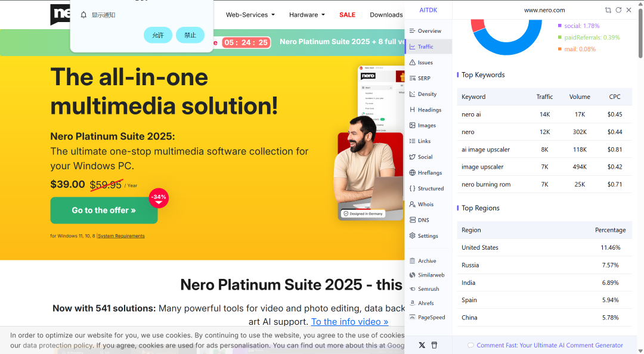Click the Spain region row

point(544,300)
